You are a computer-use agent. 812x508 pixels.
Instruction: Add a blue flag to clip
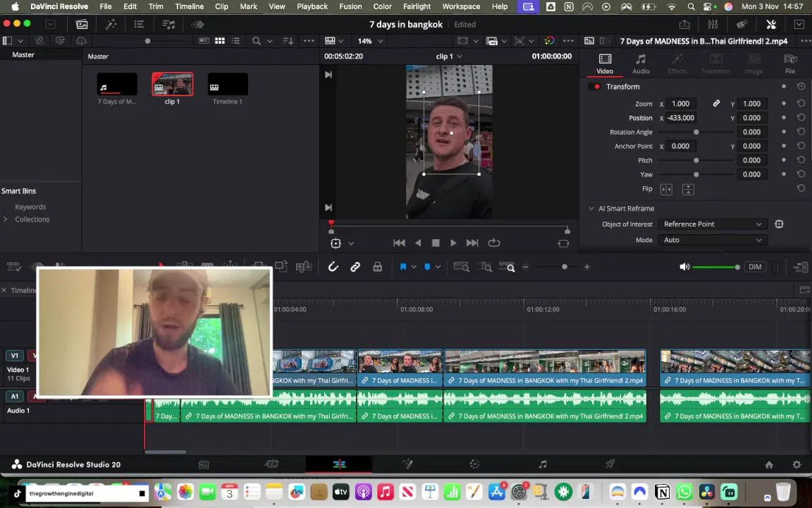pyautogui.click(x=403, y=267)
